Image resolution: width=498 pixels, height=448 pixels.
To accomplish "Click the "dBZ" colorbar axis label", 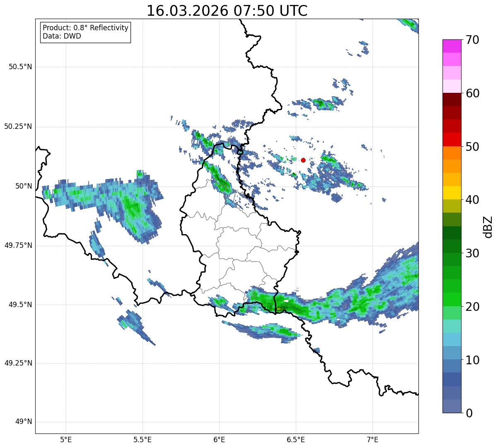I will [x=488, y=226].
